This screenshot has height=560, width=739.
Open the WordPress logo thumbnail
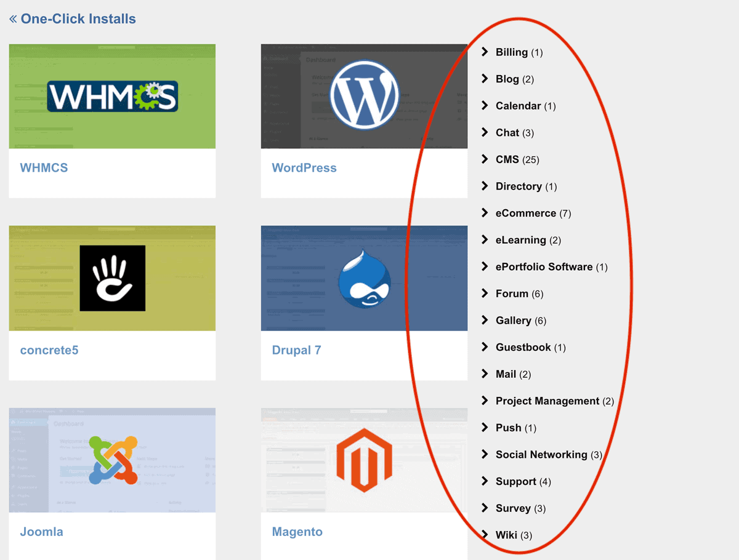[364, 96]
